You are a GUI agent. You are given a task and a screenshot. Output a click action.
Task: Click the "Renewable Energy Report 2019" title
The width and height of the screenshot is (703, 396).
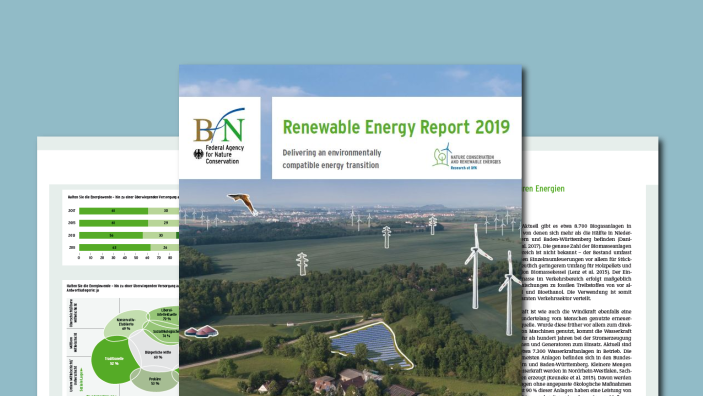pyautogui.click(x=396, y=127)
